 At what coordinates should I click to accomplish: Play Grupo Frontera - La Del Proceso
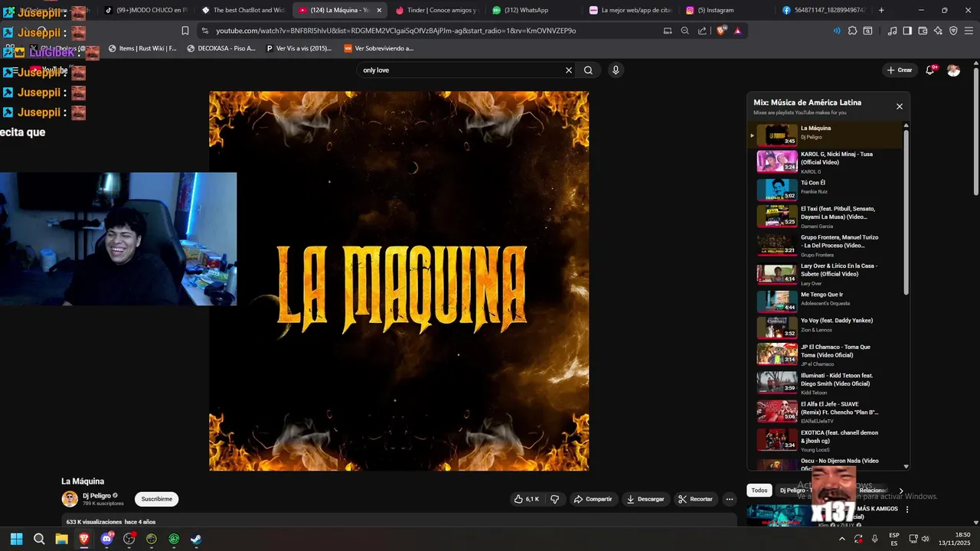click(825, 245)
